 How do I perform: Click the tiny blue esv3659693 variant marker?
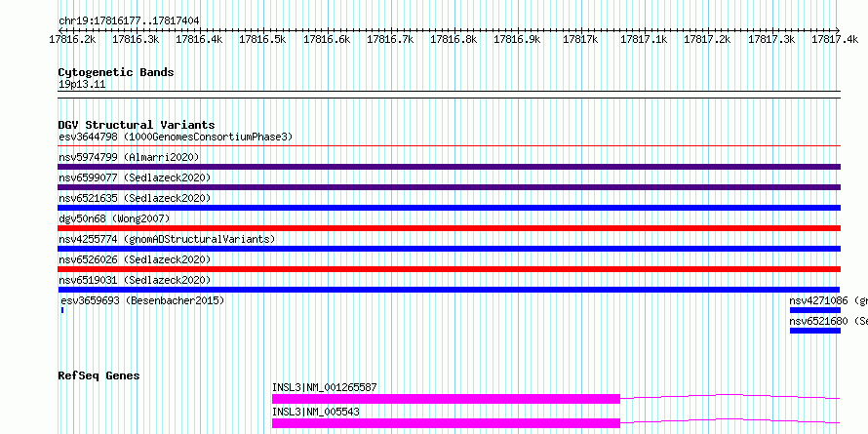[x=62, y=310]
